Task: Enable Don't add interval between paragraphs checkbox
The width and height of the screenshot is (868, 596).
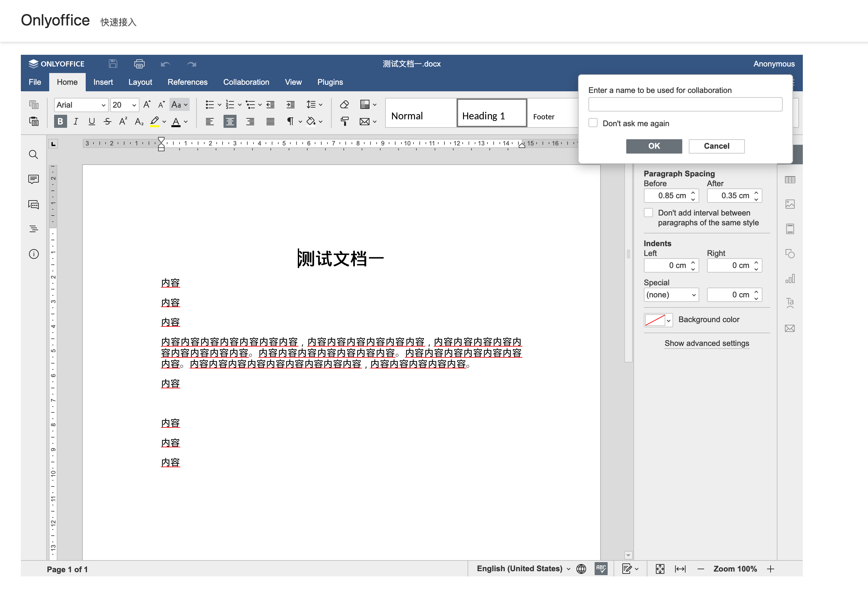Action: [x=648, y=213]
